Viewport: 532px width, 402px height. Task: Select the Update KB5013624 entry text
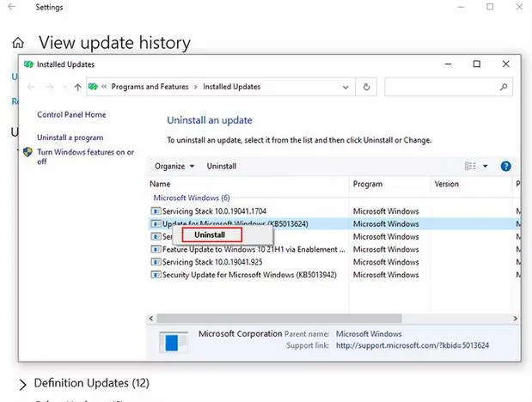(235, 223)
